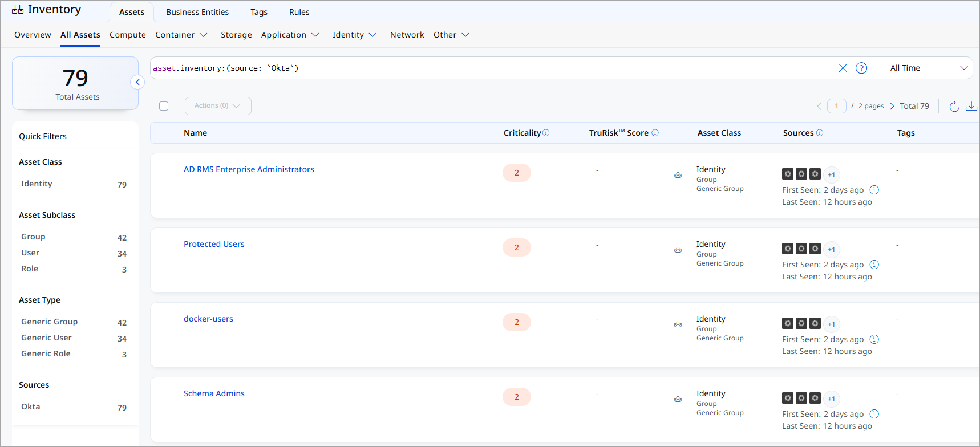
Task: Open TruRisk Score column info icon
Action: (x=655, y=133)
